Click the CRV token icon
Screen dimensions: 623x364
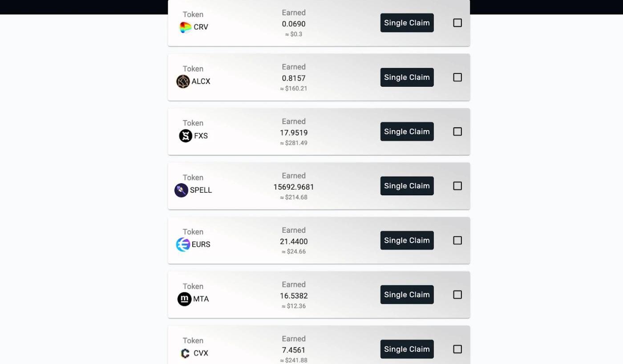[x=185, y=27]
